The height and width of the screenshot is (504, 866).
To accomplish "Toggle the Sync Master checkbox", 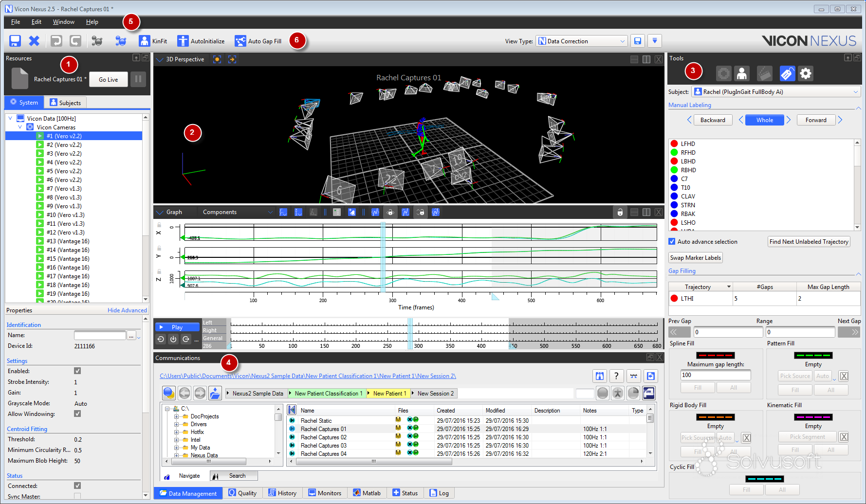I will click(77, 496).
